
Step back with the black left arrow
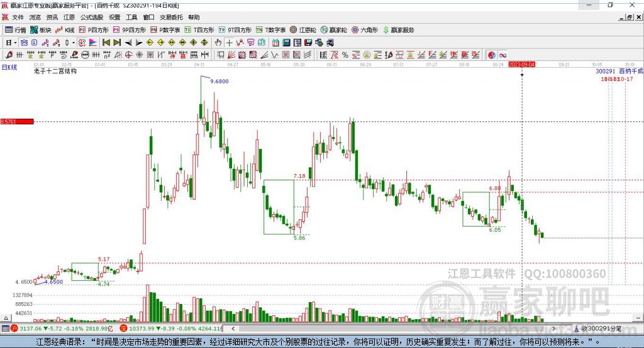click(128, 43)
